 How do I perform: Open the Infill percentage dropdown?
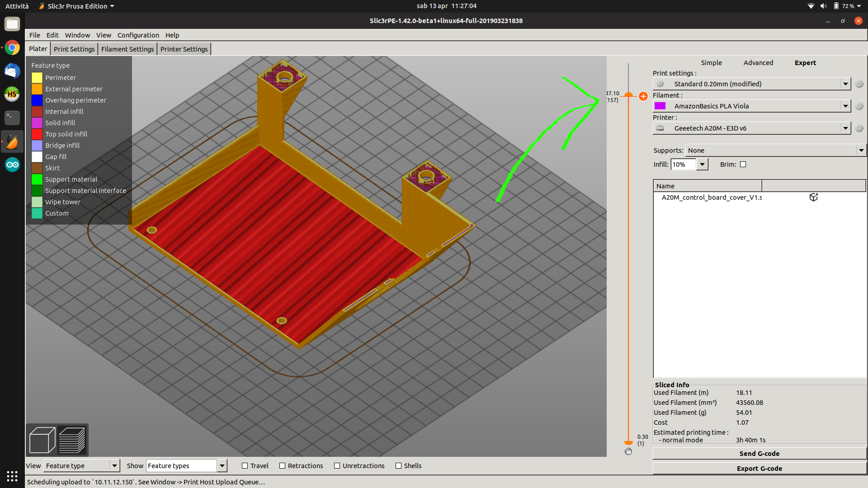pyautogui.click(x=702, y=164)
